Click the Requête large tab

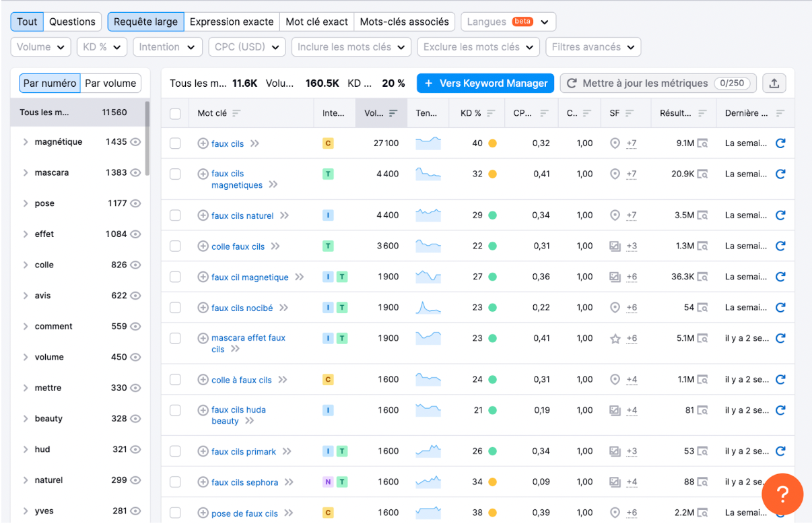coord(146,22)
